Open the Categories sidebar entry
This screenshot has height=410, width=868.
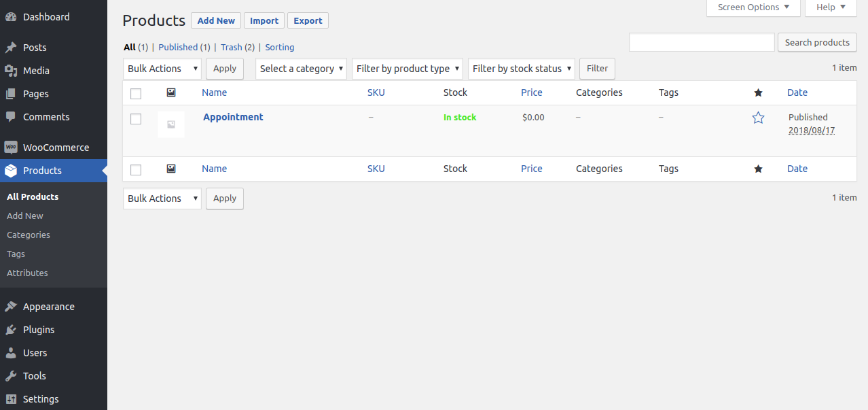[x=29, y=235]
